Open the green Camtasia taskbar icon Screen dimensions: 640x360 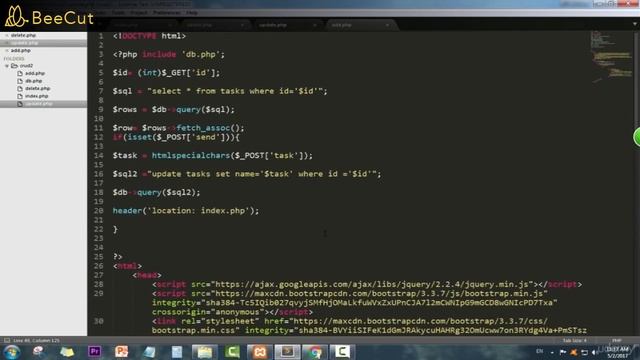click(x=232, y=351)
